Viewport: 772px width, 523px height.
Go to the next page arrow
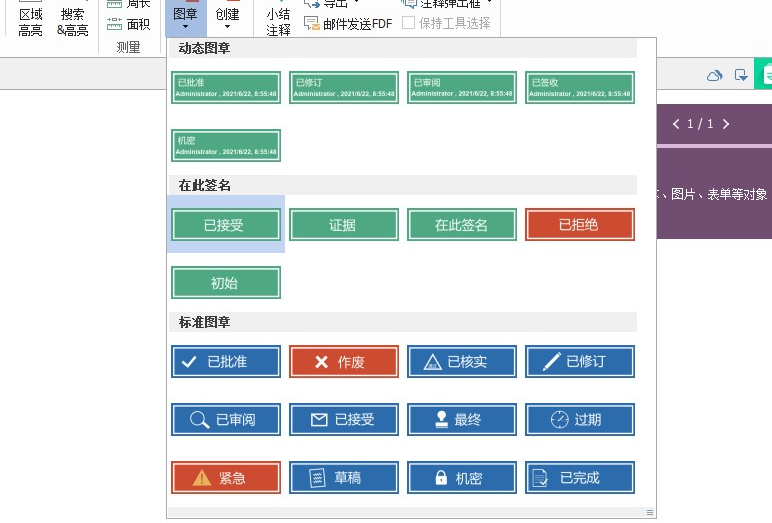click(x=726, y=124)
